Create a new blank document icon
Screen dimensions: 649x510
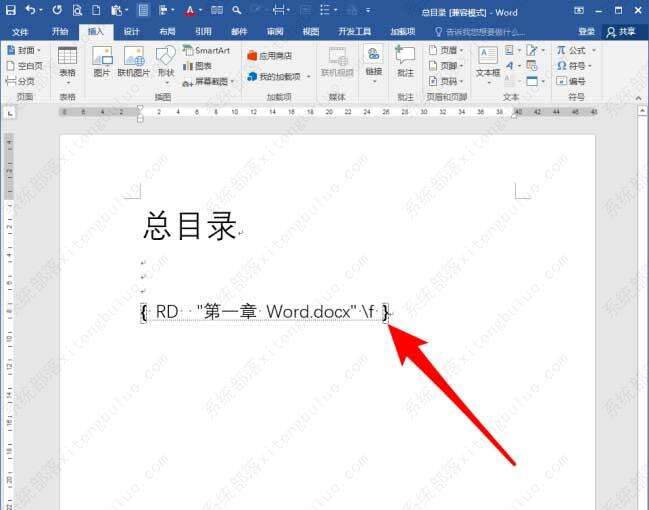click(x=96, y=10)
